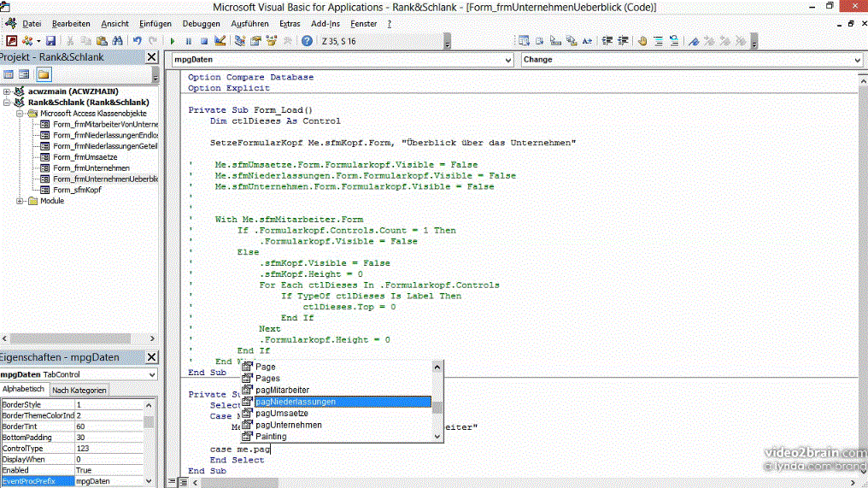The image size is (868, 488).
Task: Outdent the selected code lines
Action: click(x=623, y=41)
